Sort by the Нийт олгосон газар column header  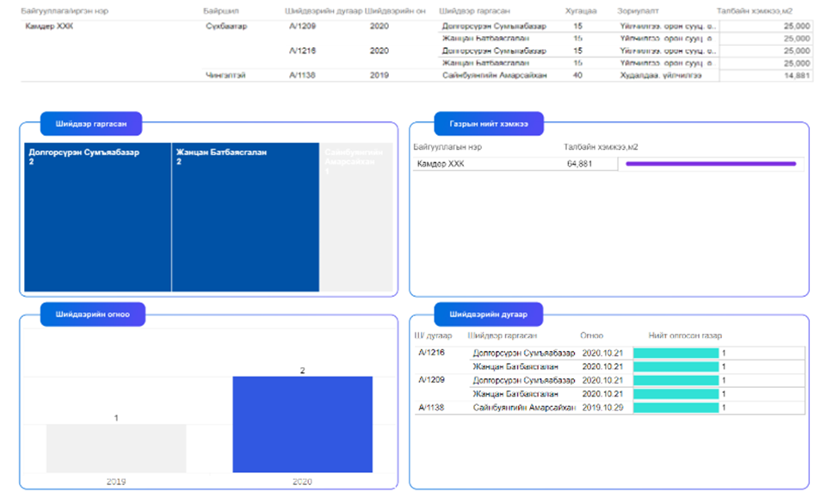(685, 335)
